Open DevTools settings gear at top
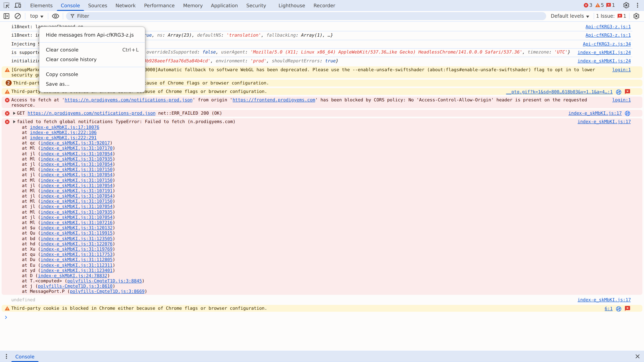This screenshot has width=644, height=362. 626,5
